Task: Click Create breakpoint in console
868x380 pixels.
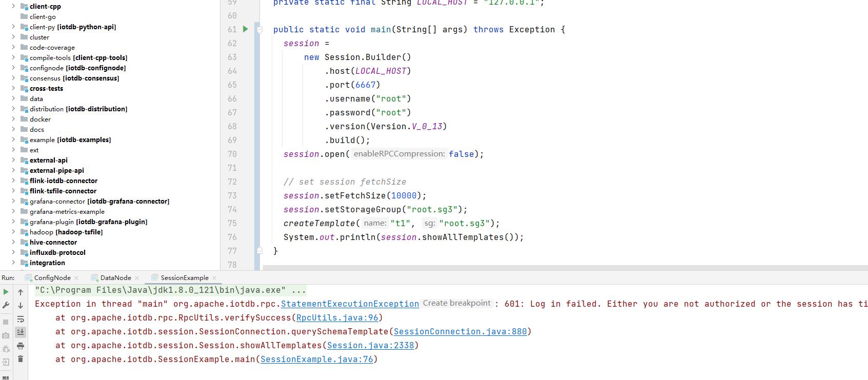Action: click(x=457, y=303)
